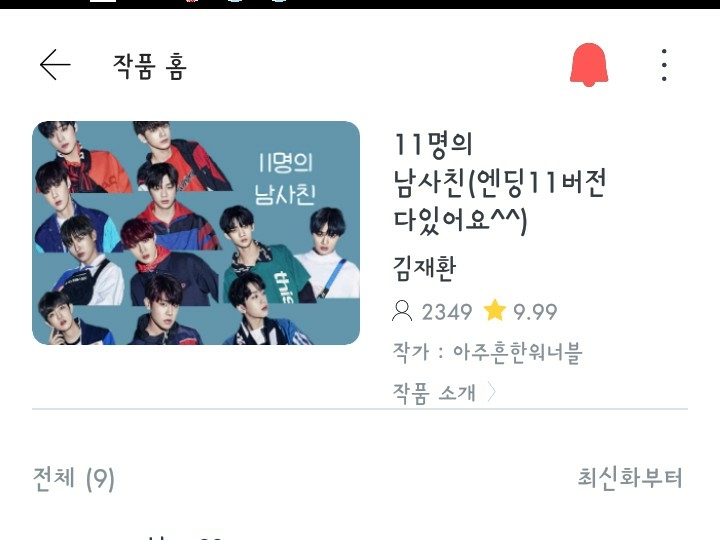Tap the subscriber person icon
This screenshot has width=720, height=540.
[x=402, y=311]
